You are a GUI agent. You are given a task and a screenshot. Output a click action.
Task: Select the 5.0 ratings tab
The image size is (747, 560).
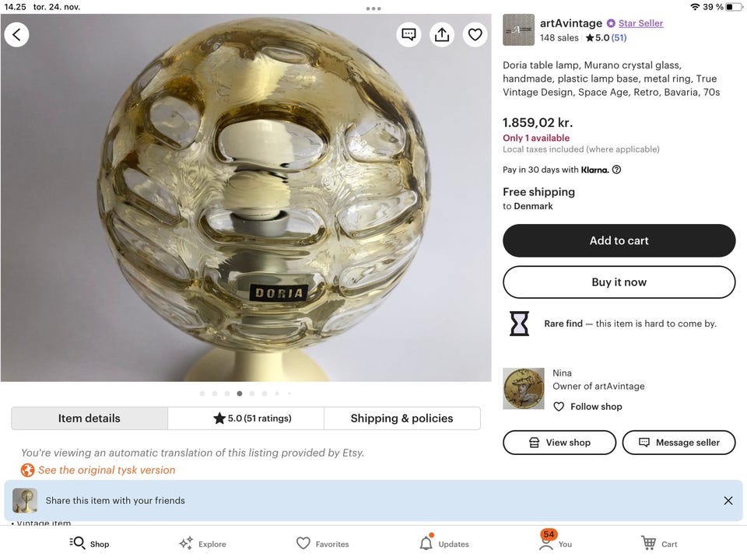246,418
